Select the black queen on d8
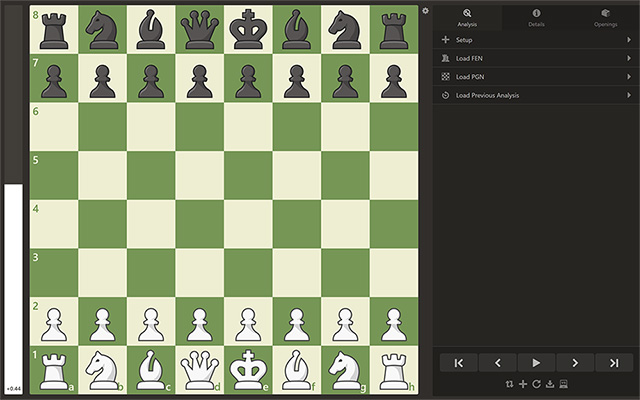Viewport: 640px width, 400px height. pyautogui.click(x=200, y=29)
